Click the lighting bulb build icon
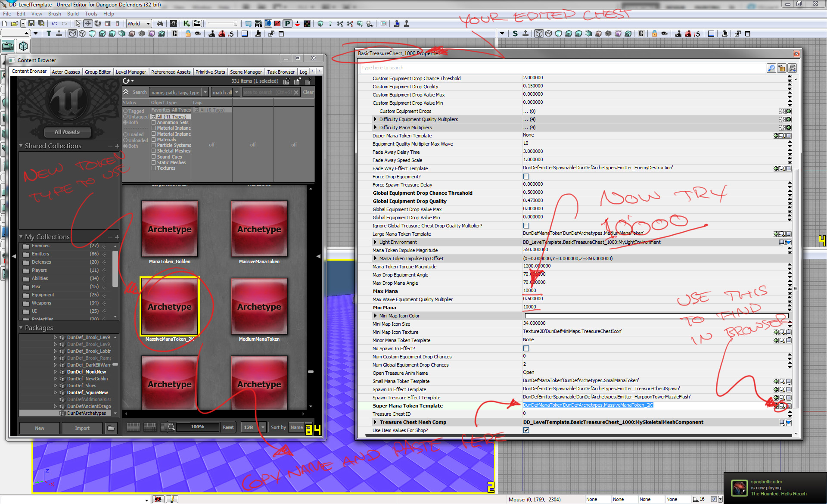Screen dimensions: 827x504 coord(330,24)
